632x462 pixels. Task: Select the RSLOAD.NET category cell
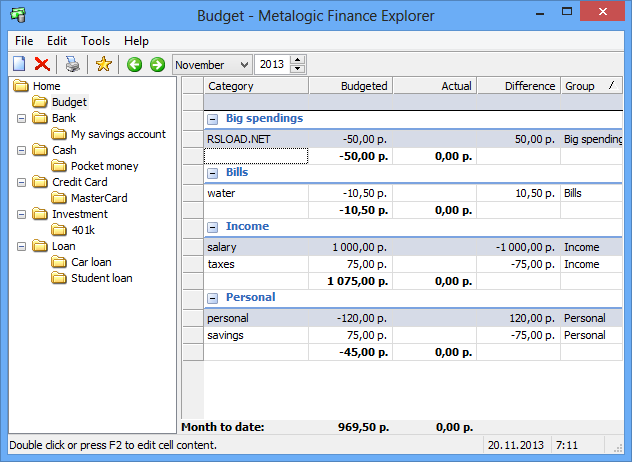pos(256,139)
